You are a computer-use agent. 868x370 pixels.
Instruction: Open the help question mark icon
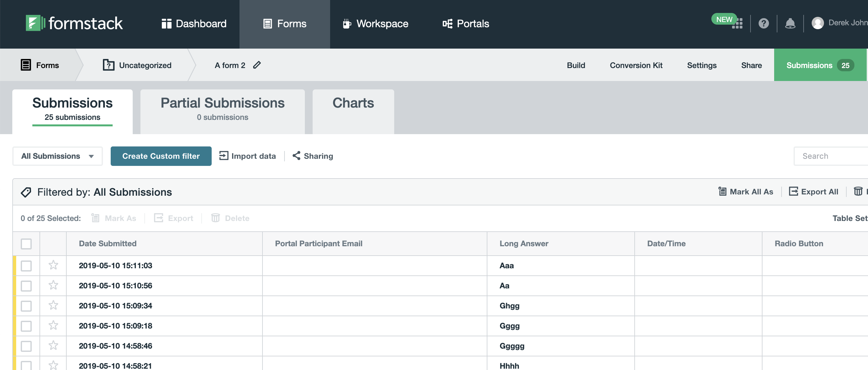coord(763,23)
